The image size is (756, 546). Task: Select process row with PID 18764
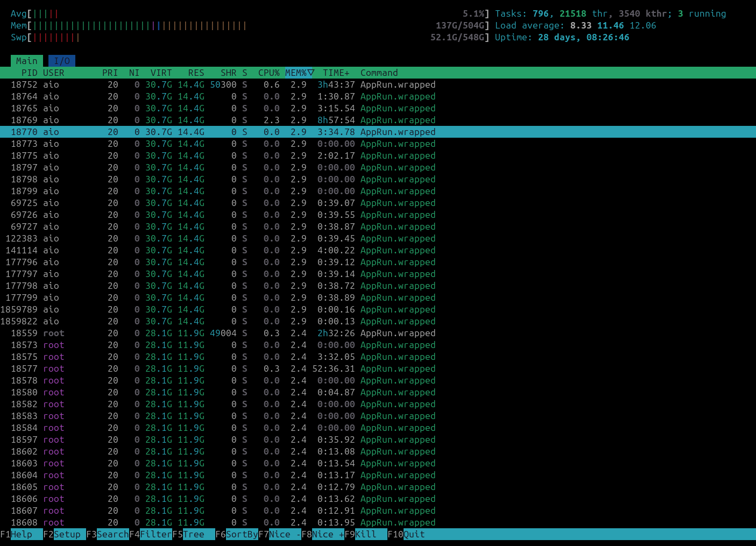[x=378, y=96]
